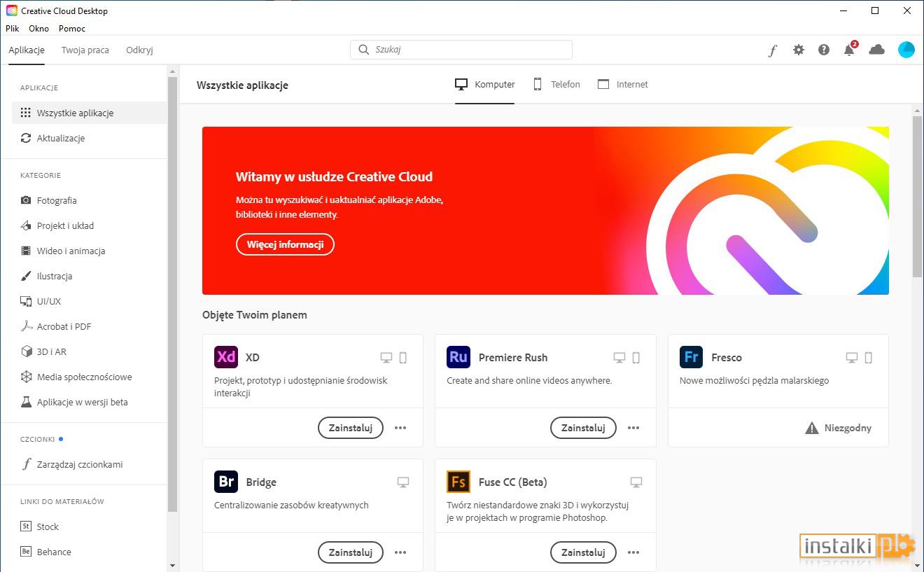924x572 pixels.
Task: Click the mobile device icon on XD card
Action: click(x=403, y=358)
